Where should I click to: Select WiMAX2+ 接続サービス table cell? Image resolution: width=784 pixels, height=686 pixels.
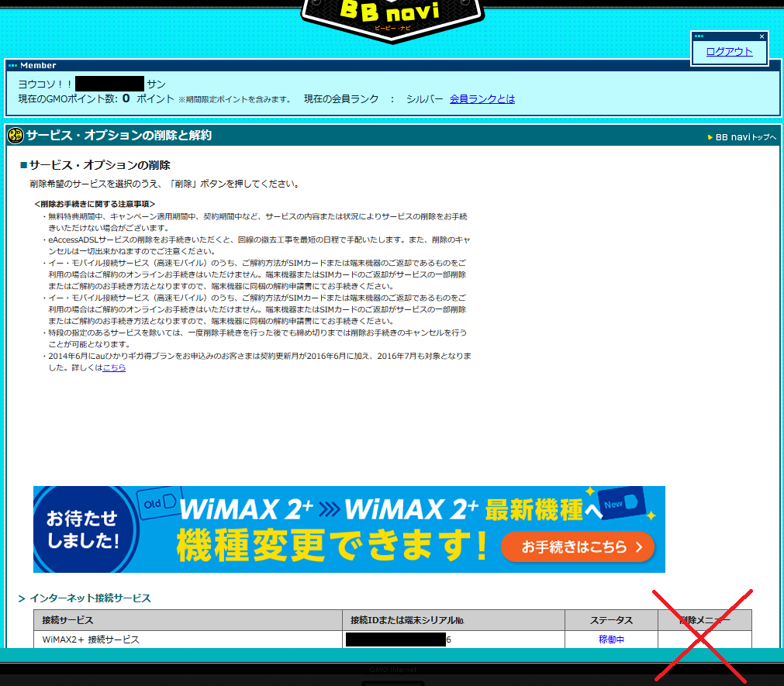click(188, 639)
